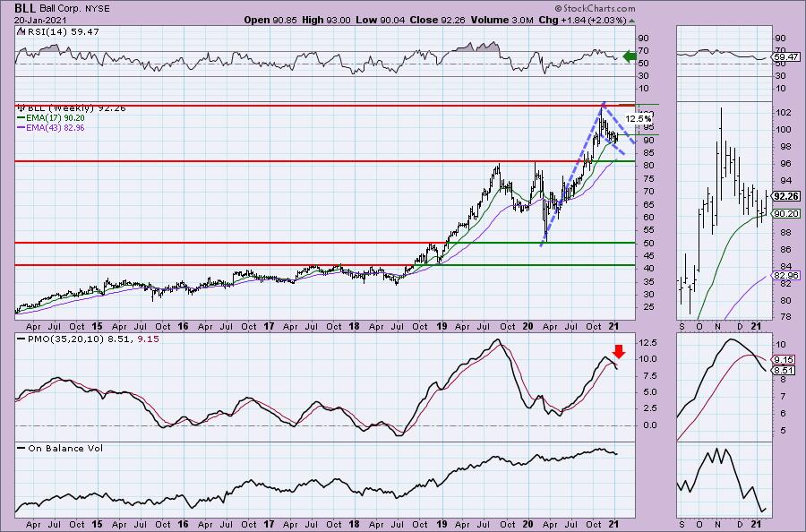Click the 90.20 EMA tag in zoom panel
806x532 pixels.
(x=786, y=214)
